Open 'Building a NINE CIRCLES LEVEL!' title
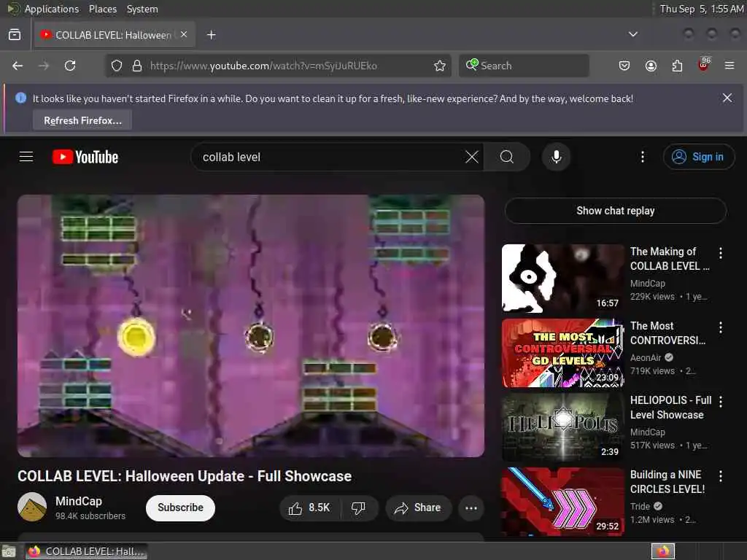The height and width of the screenshot is (560, 747). 667,481
